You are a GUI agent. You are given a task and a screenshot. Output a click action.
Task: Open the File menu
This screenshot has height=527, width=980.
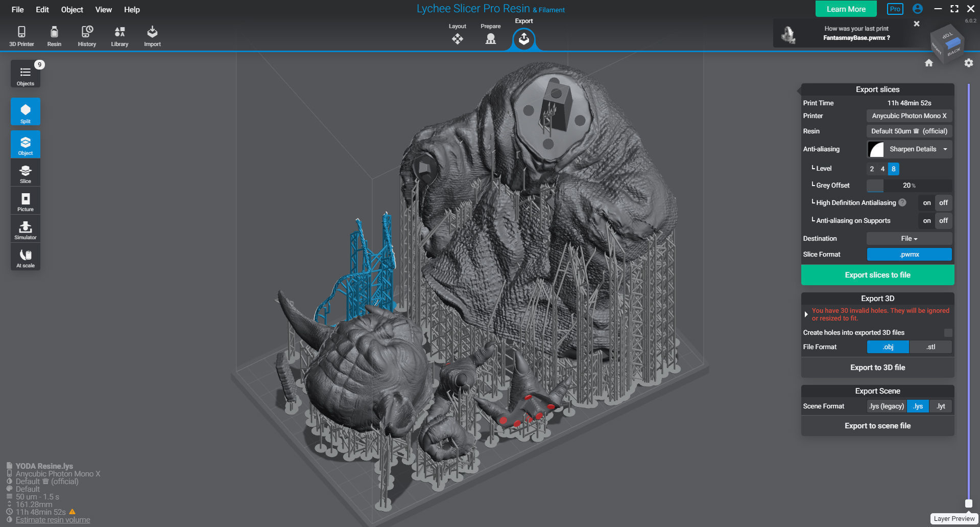pyautogui.click(x=18, y=10)
